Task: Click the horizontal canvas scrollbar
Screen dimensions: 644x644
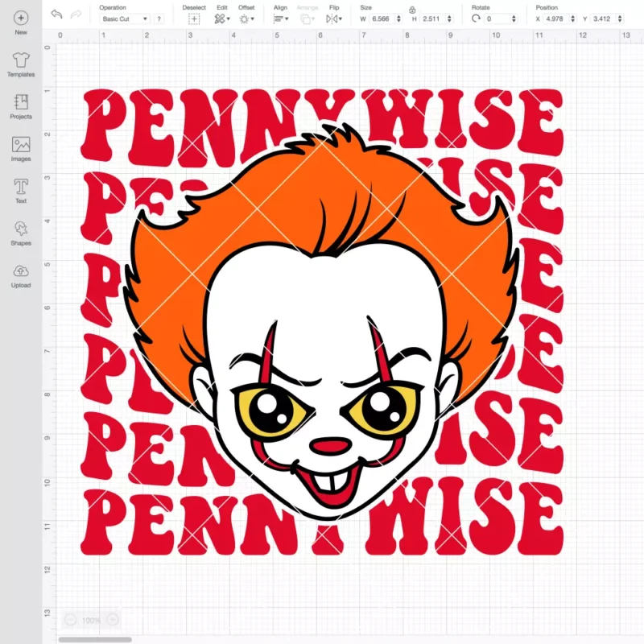Action: (95, 639)
